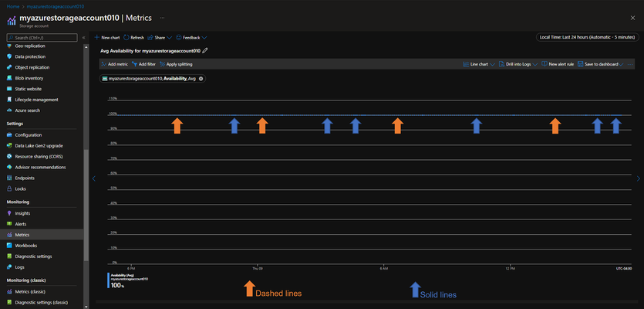This screenshot has height=309, width=644.
Task: Open the New chart button
Action: [107, 37]
